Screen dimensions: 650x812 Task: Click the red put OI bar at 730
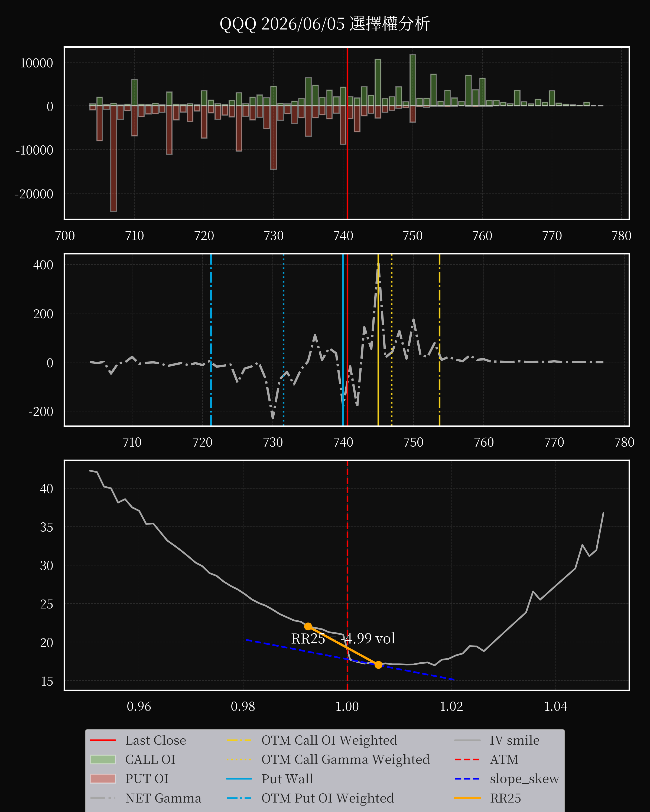pos(274,137)
